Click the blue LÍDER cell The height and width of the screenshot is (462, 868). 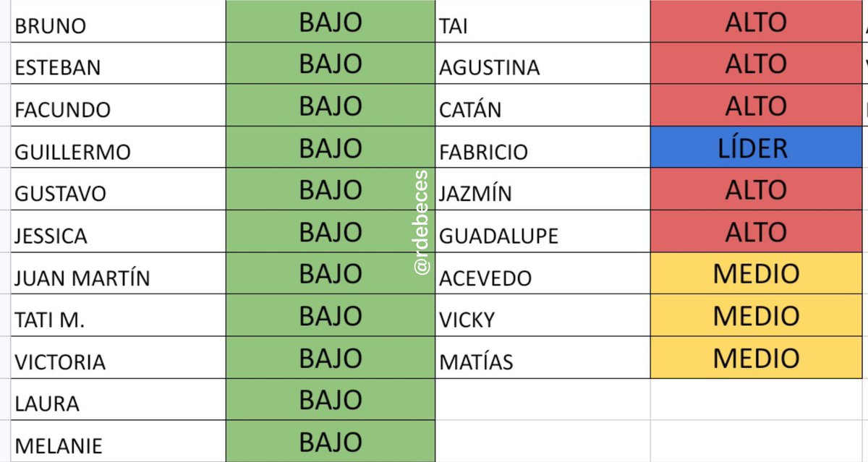(x=756, y=147)
